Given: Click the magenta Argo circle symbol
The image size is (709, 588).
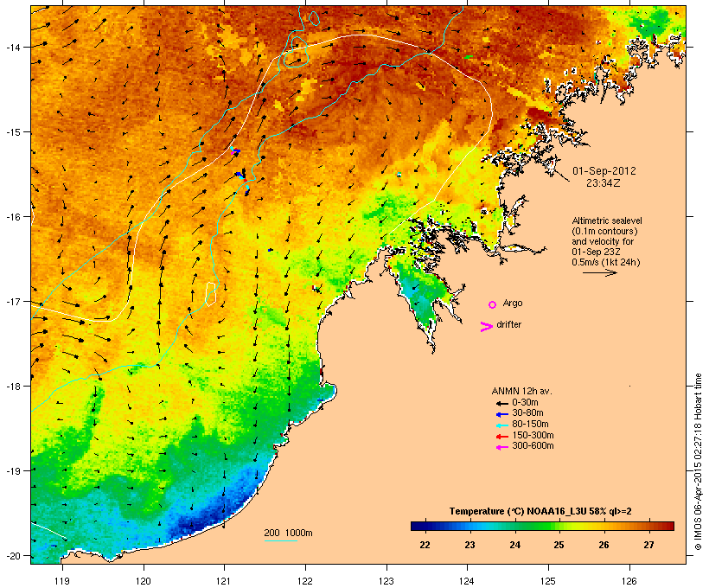Looking at the screenshot, I should point(493,304).
